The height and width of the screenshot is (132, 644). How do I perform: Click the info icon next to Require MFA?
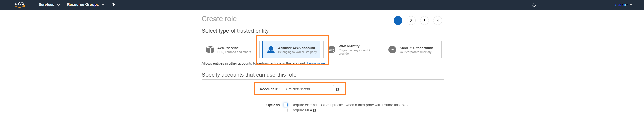(x=314, y=110)
